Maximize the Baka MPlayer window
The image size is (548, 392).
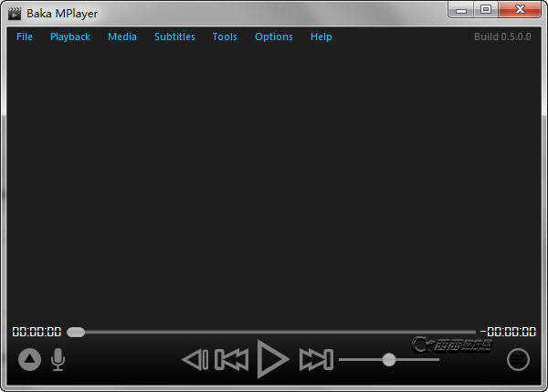tap(486, 10)
